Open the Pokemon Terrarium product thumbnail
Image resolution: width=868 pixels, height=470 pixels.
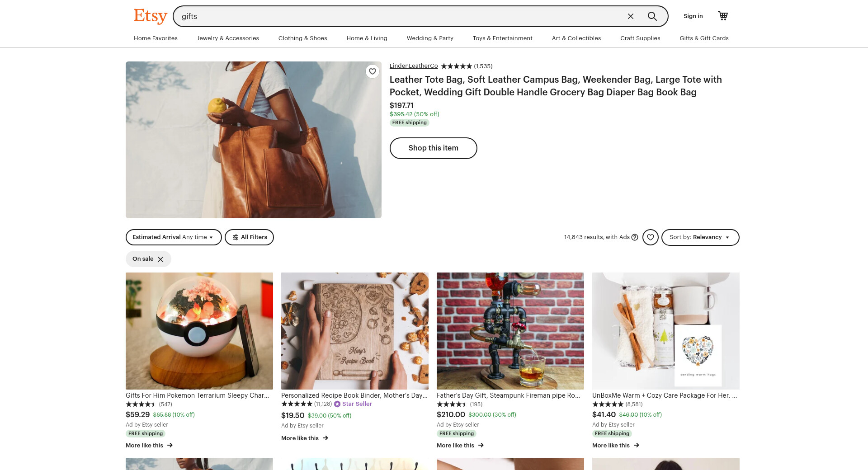pos(199,331)
